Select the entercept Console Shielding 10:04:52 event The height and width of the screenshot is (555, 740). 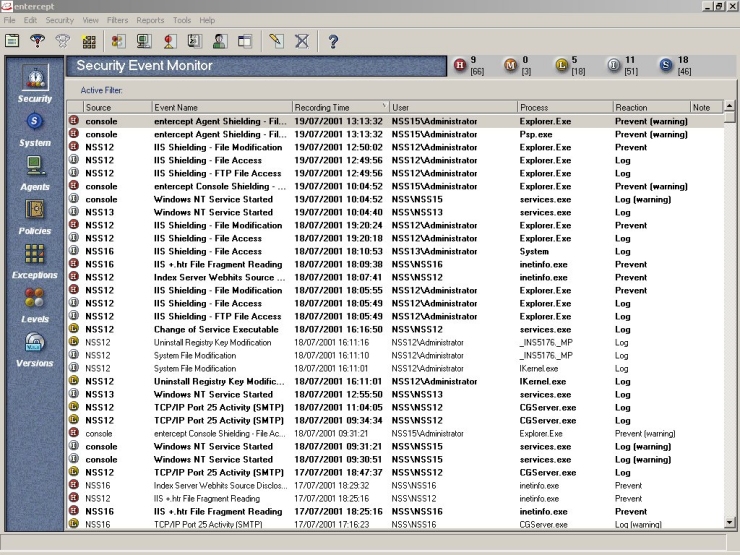pos(395,186)
